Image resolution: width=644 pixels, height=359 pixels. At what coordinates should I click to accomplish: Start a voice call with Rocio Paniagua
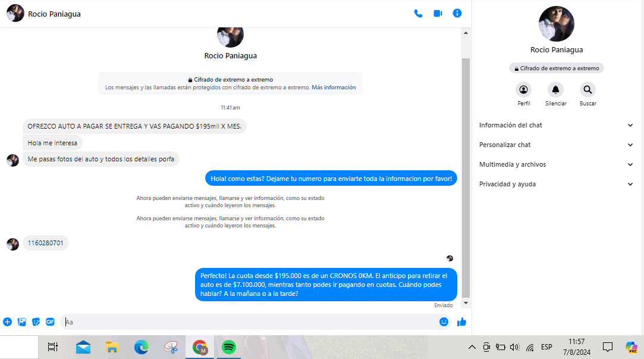click(418, 13)
